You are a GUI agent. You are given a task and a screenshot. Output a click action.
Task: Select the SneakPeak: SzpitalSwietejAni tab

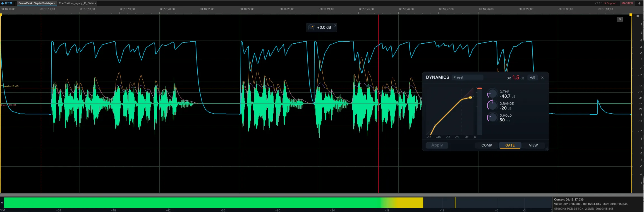37,3
